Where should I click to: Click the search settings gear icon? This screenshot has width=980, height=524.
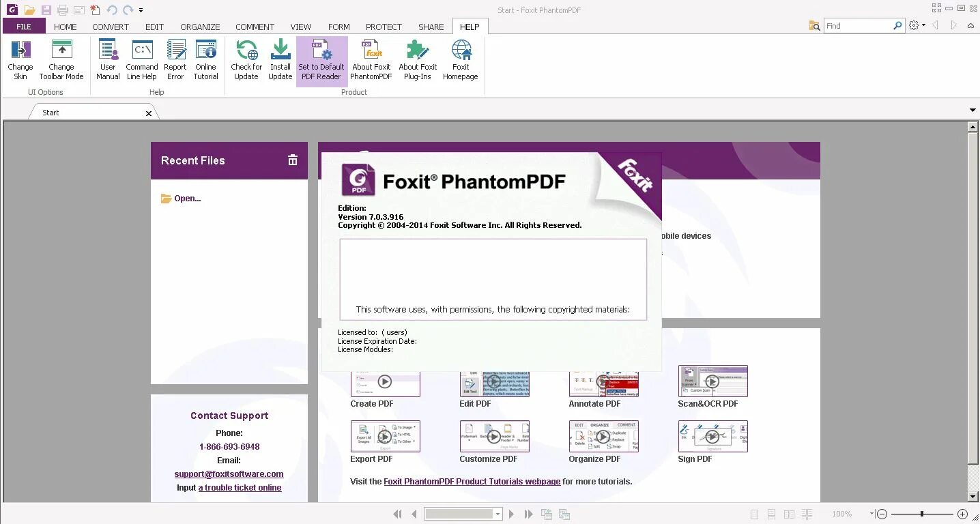point(914,25)
